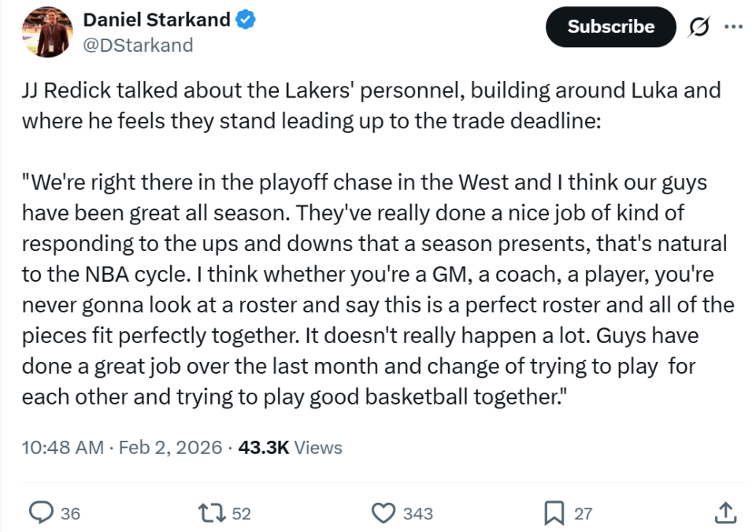
Task: Click the Feb 2, 2026 date
Action: 170,448
